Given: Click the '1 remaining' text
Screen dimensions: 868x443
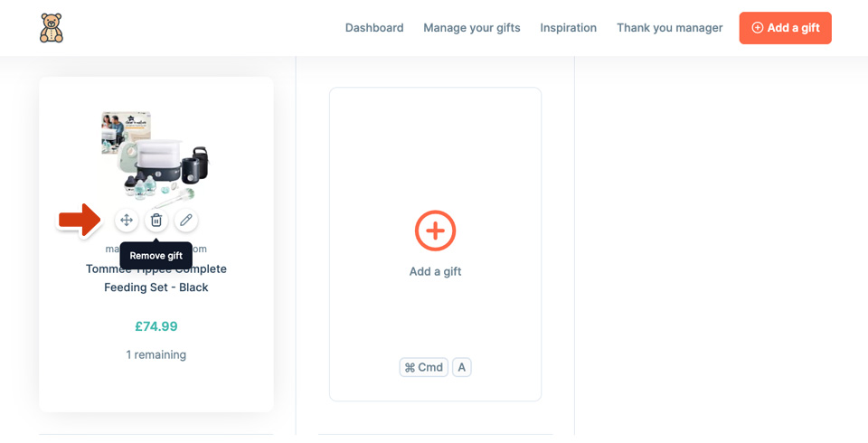Looking at the screenshot, I should tap(156, 354).
